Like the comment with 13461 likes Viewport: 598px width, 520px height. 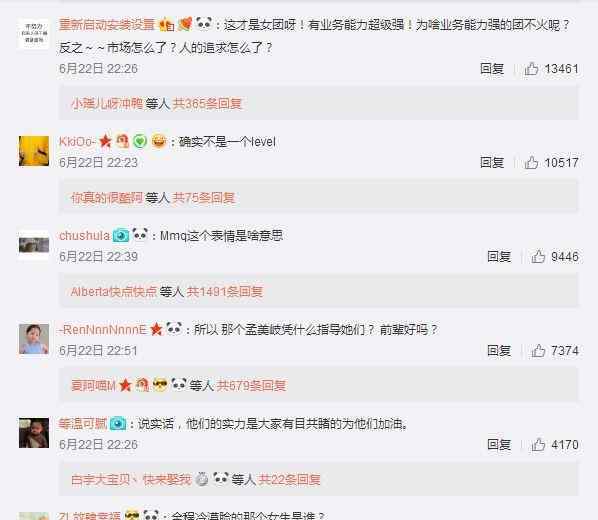tap(531, 69)
